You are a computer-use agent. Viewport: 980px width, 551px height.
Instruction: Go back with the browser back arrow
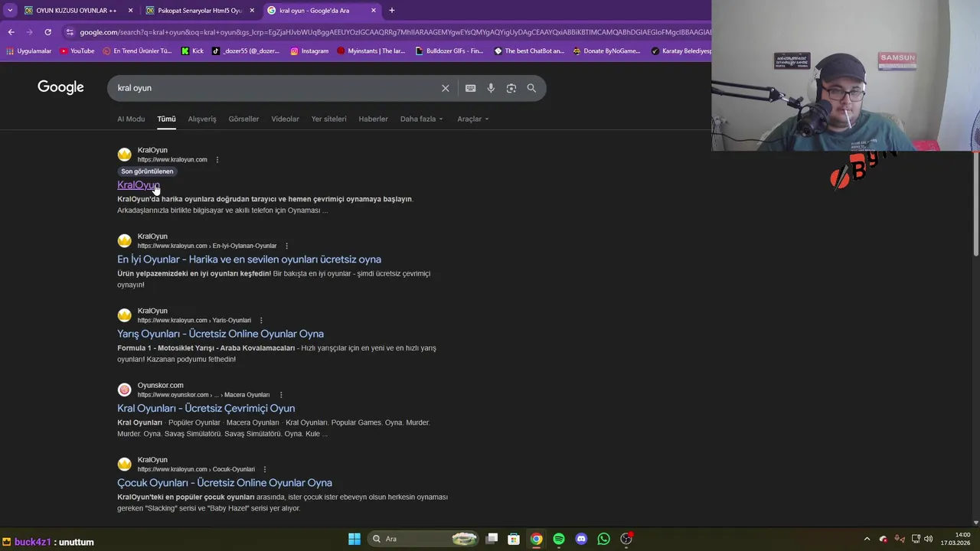click(11, 32)
